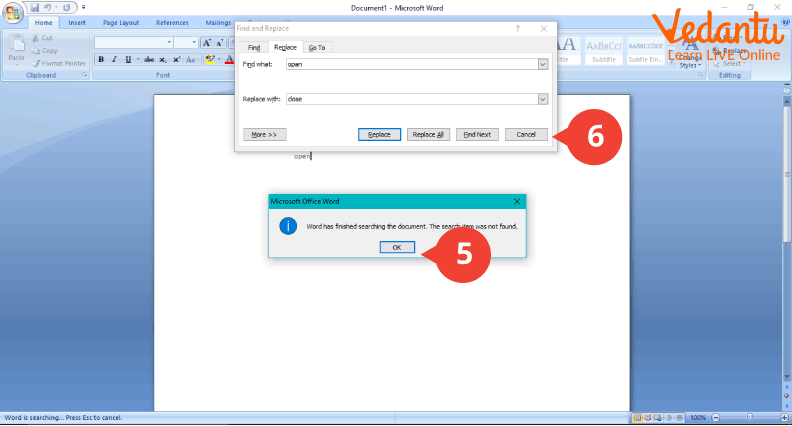Click OK in the message box
The image size is (792, 426).
coord(397,247)
